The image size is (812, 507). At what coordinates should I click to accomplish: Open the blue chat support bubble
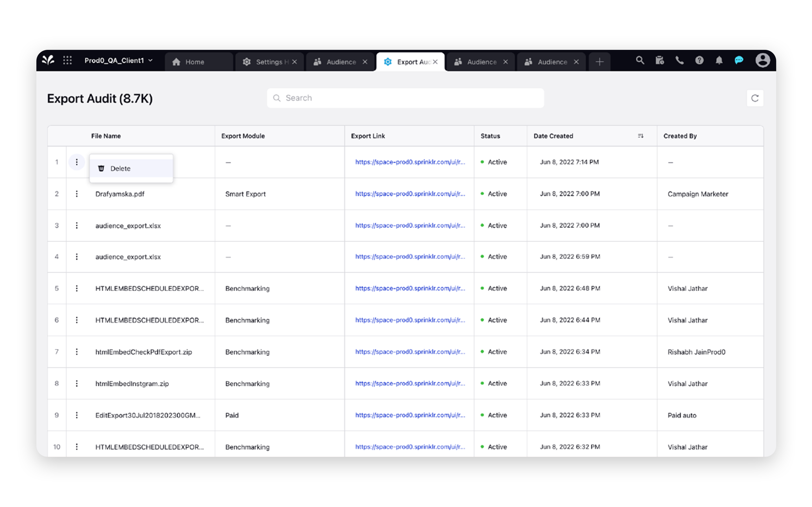(x=739, y=61)
